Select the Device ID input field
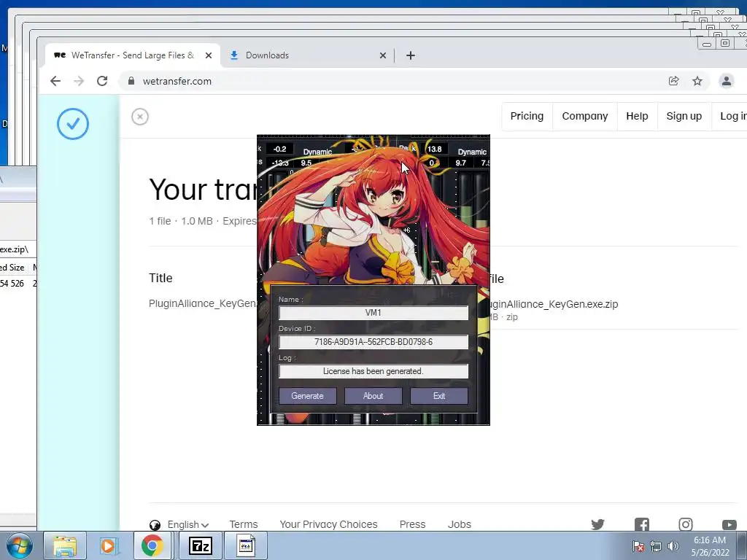 pyautogui.click(x=373, y=342)
